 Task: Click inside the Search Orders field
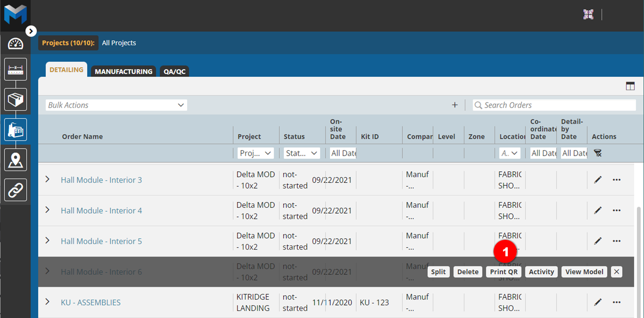pyautogui.click(x=553, y=105)
